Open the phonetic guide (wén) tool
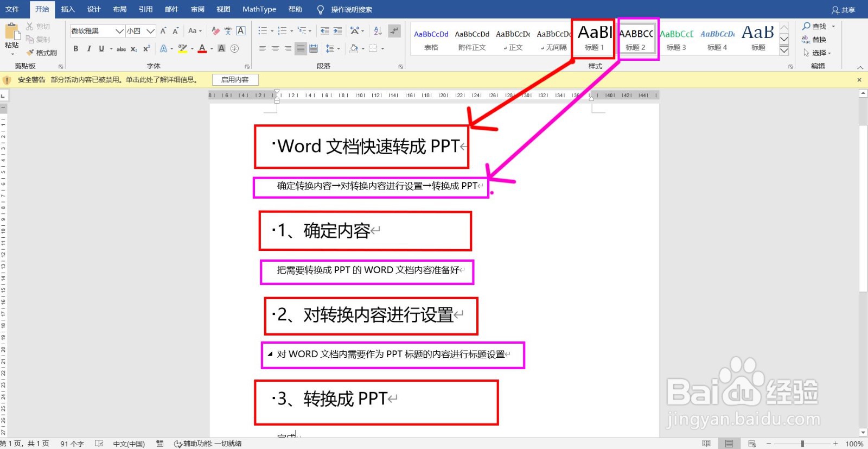The width and height of the screenshot is (868, 449). [x=228, y=31]
